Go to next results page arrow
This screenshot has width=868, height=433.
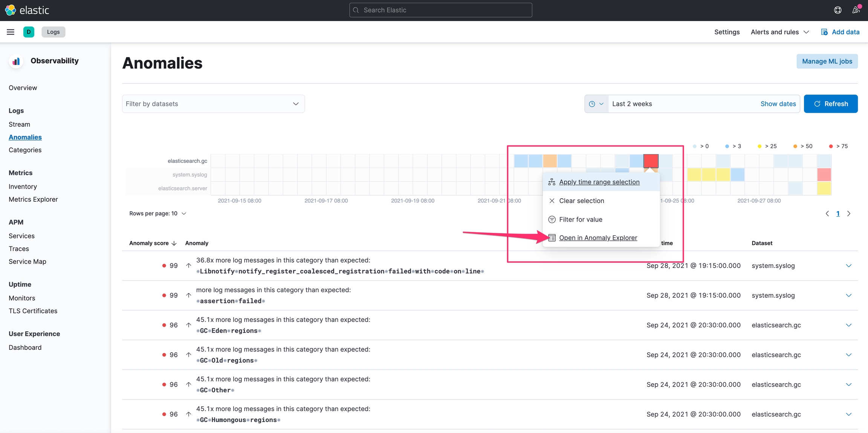point(849,214)
